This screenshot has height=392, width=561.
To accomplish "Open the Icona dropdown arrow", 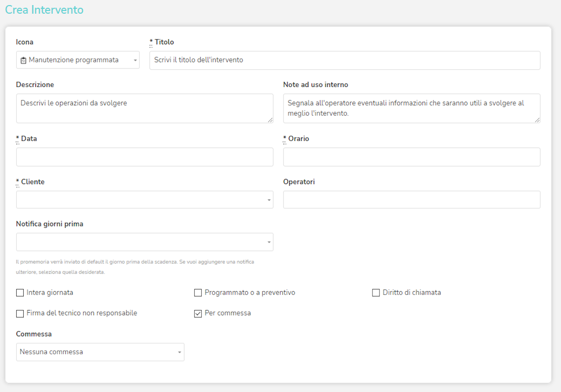I will [135, 61].
